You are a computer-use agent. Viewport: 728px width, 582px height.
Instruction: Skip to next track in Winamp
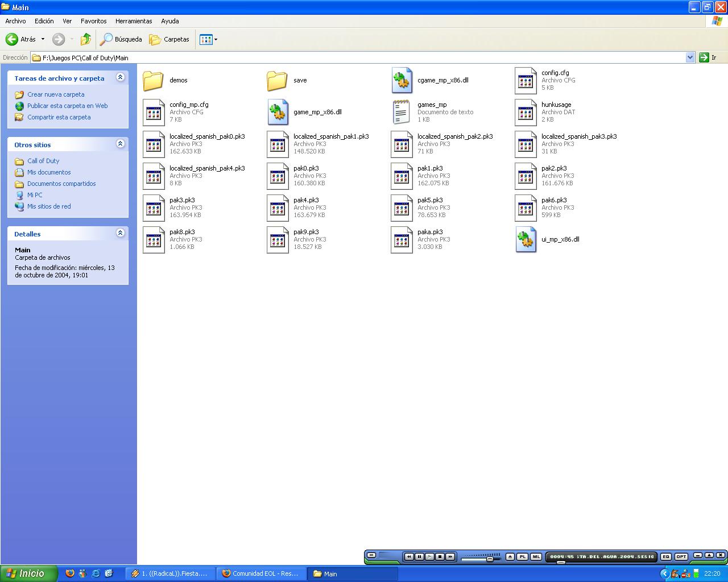tap(450, 557)
